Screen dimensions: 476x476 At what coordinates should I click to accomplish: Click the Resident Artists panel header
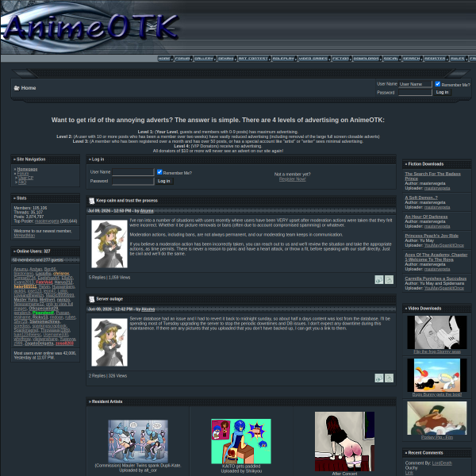tap(241, 401)
